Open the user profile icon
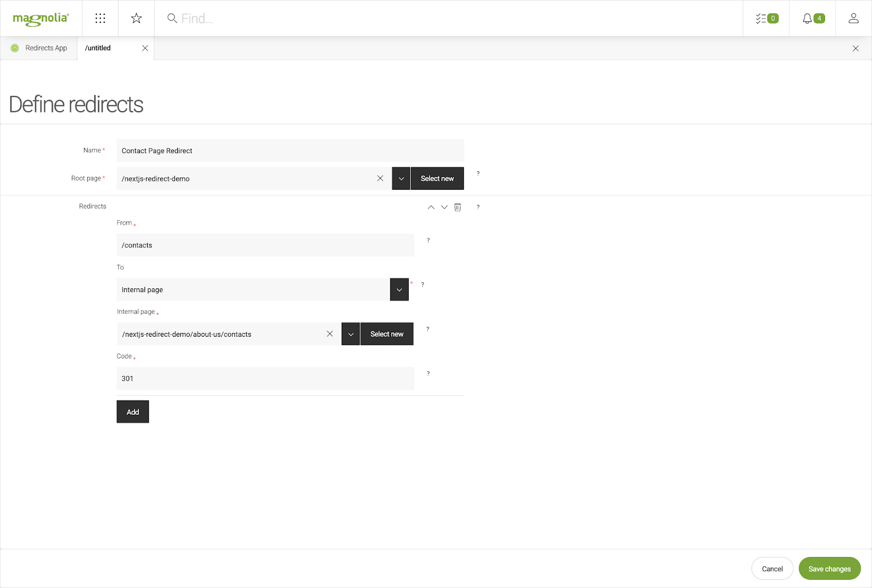872x588 pixels. (852, 18)
